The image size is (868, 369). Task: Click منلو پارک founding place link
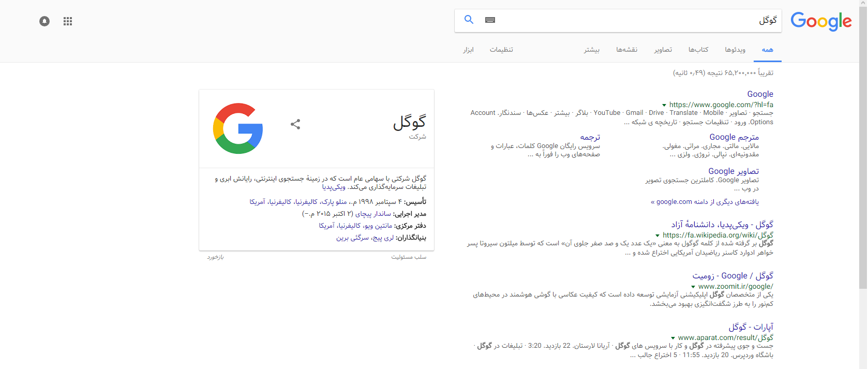point(334,202)
